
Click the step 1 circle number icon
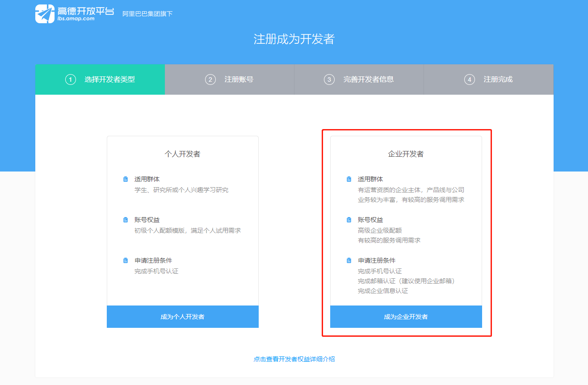[71, 80]
